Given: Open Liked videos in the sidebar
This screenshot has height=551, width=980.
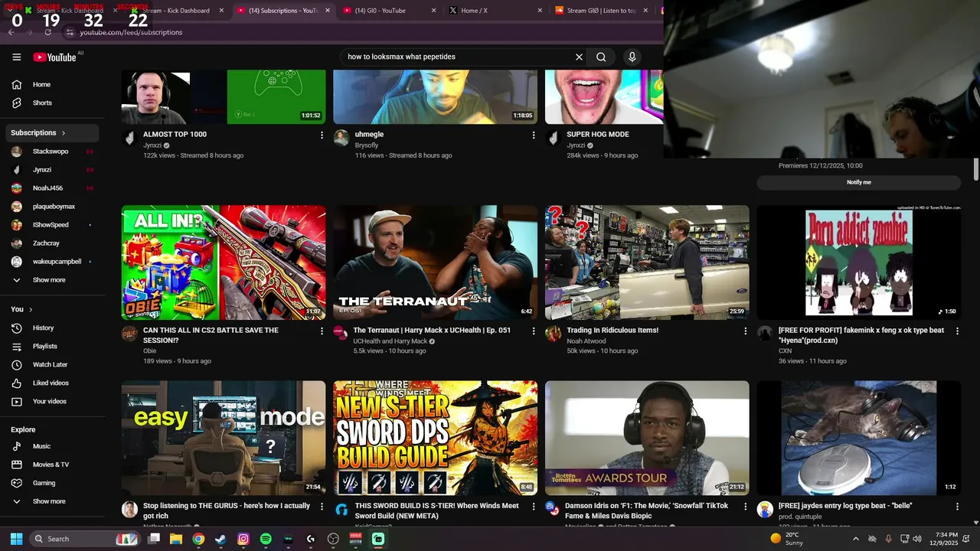Looking at the screenshot, I should 51,383.
